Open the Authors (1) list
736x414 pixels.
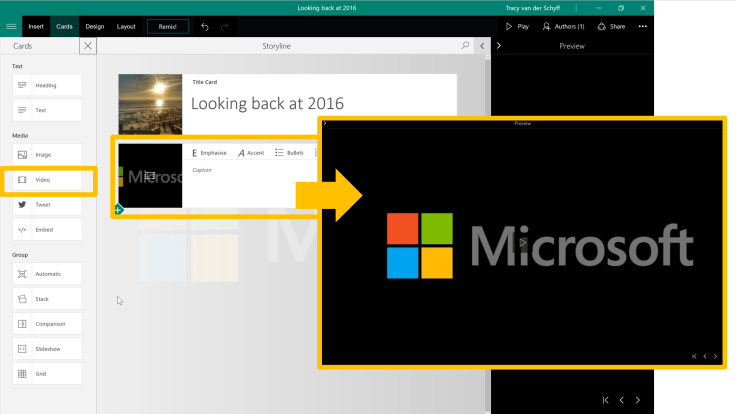point(561,26)
